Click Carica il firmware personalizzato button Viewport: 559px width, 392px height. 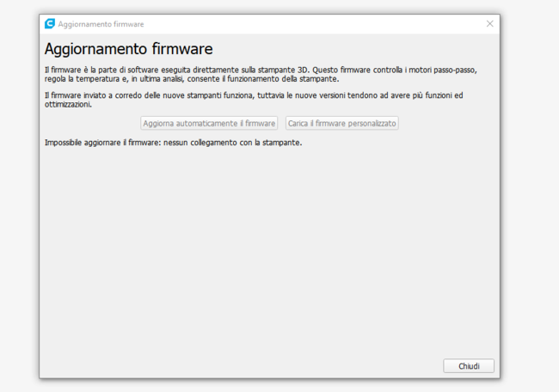coord(342,124)
